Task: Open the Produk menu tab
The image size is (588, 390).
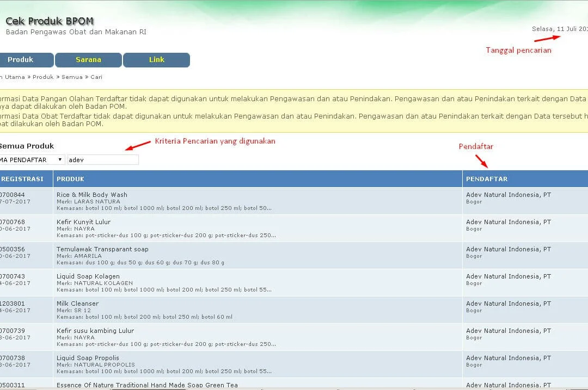Action: pyautogui.click(x=22, y=60)
